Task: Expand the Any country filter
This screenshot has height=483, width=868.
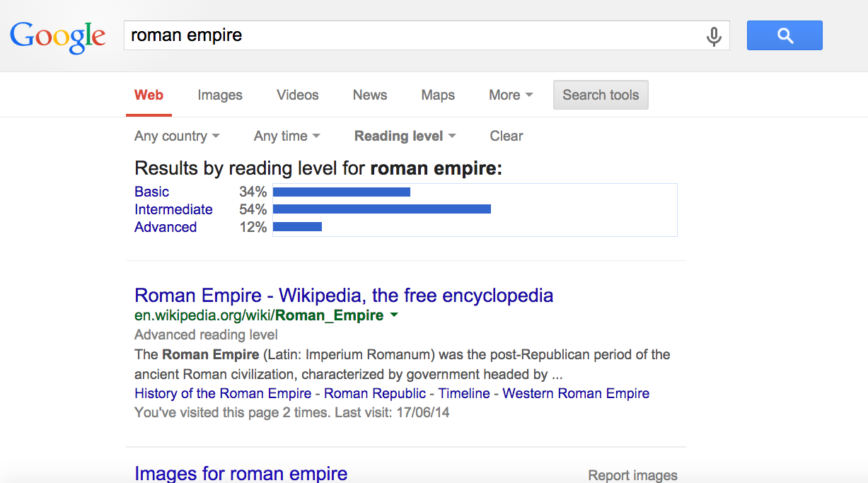Action: tap(177, 136)
